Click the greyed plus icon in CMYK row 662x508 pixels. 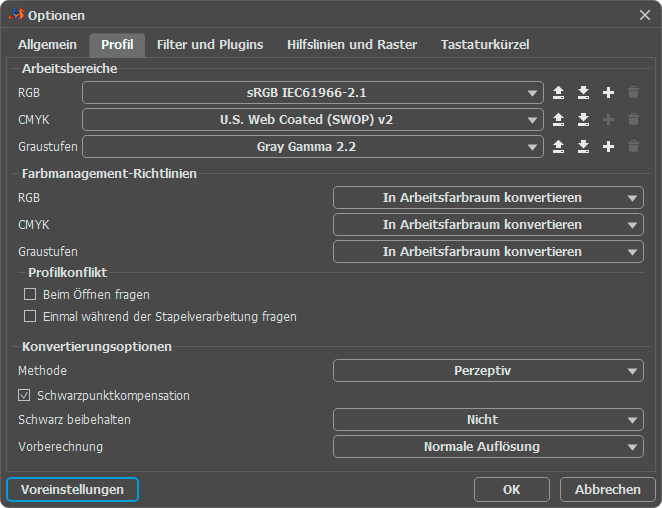(608, 120)
